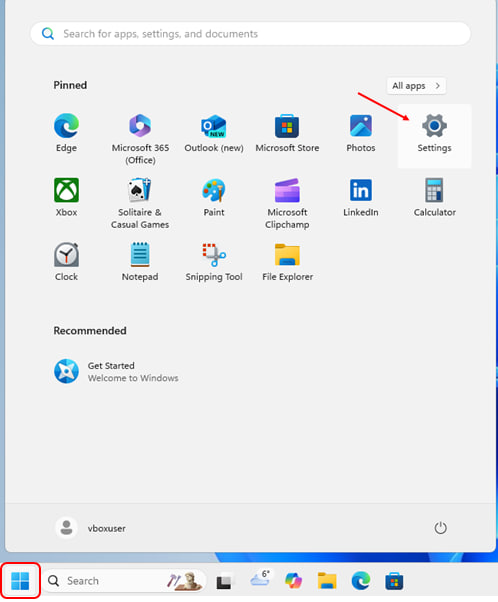Launch the Paint app
This screenshot has width=498, height=602.
214,199
